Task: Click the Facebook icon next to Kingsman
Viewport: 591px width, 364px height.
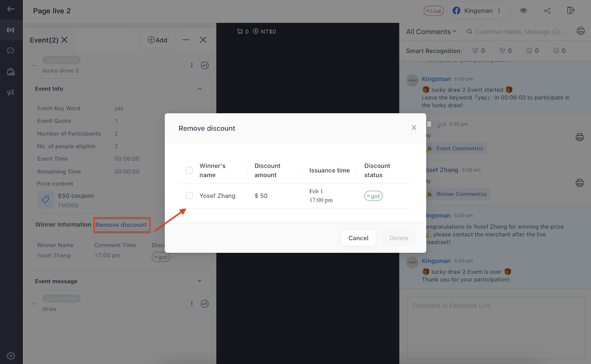Action: pos(456,11)
